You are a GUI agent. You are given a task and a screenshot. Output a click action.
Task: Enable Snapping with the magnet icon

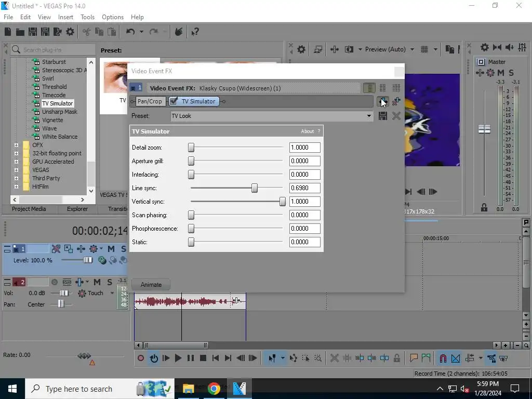tap(443, 358)
